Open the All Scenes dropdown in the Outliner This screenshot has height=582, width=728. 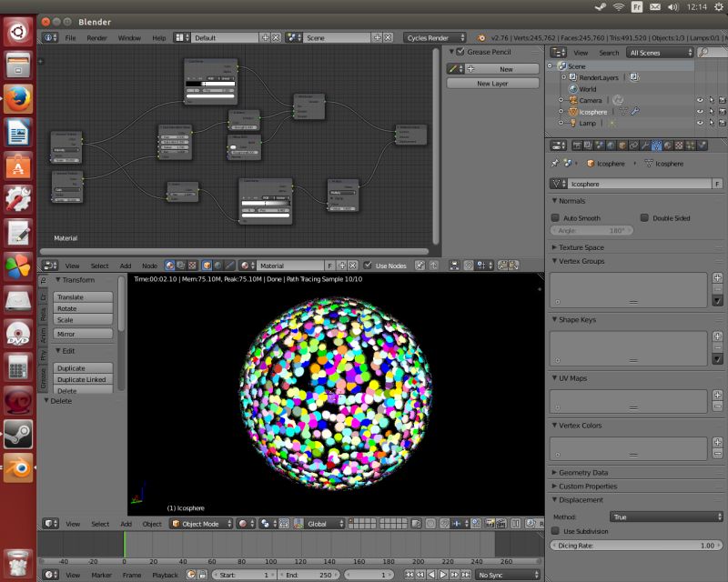[660, 52]
